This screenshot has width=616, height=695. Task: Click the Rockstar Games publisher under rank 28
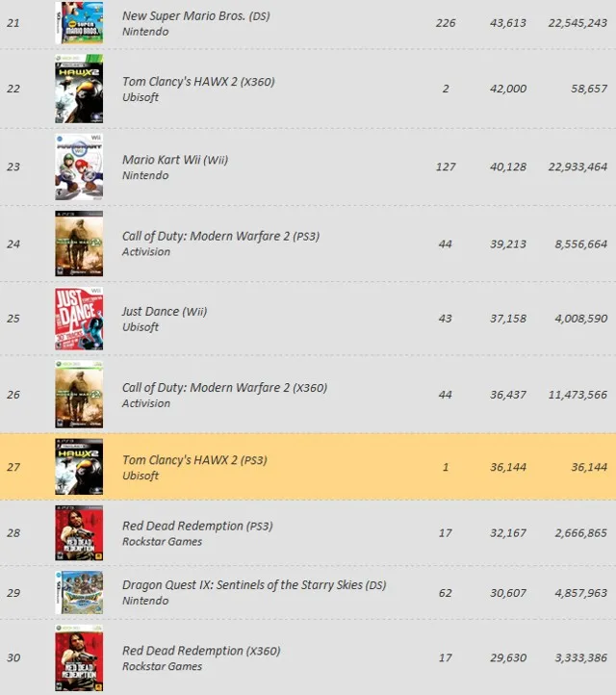pos(162,542)
